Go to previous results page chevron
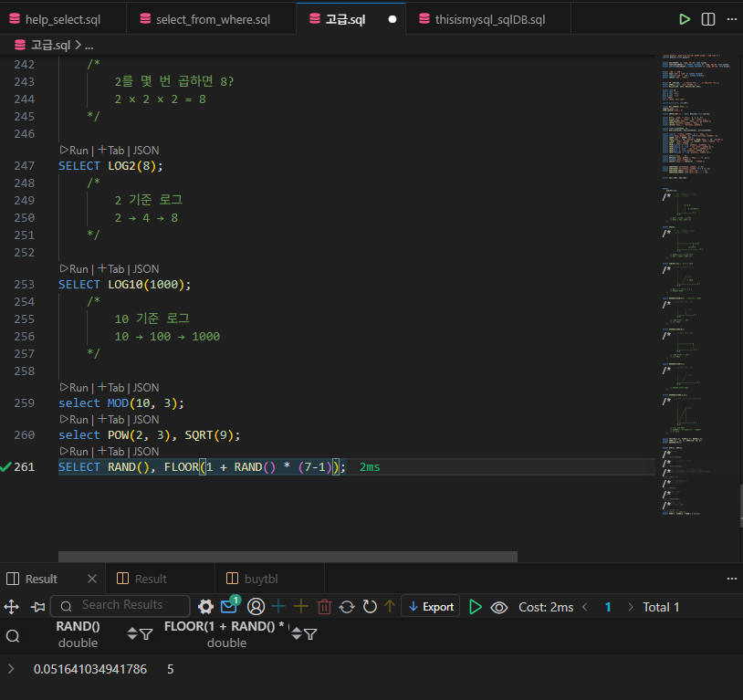The width and height of the screenshot is (743, 700). [585, 607]
